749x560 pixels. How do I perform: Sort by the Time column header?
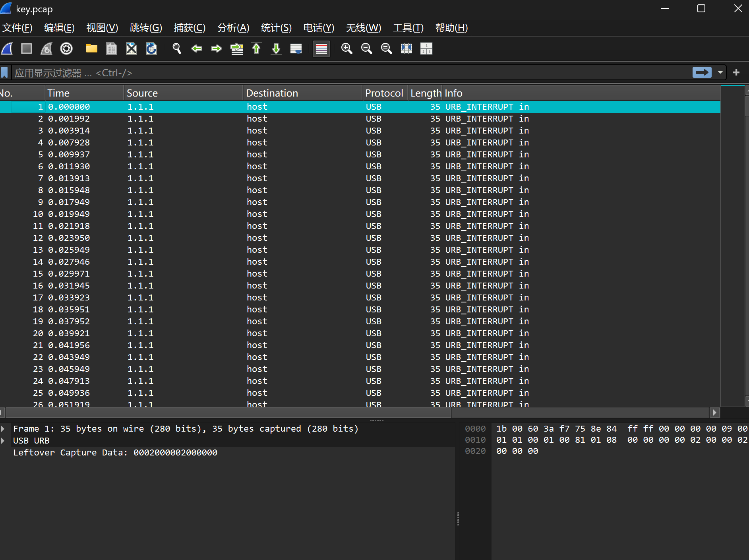84,93
